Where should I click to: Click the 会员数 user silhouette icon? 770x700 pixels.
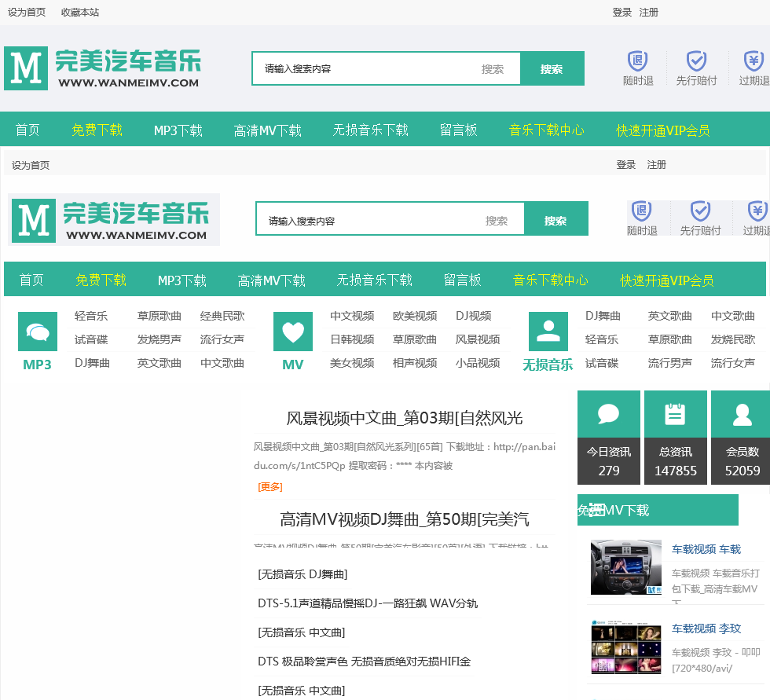[742, 414]
